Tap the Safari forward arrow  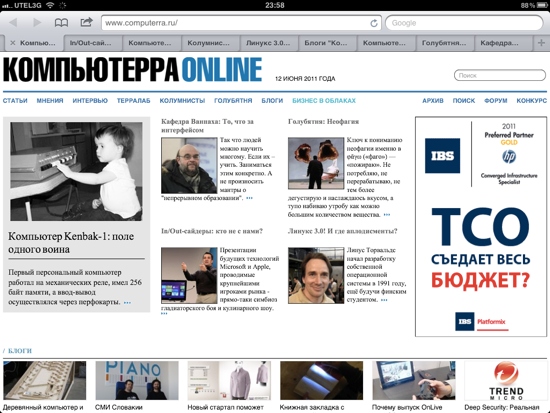click(x=37, y=23)
